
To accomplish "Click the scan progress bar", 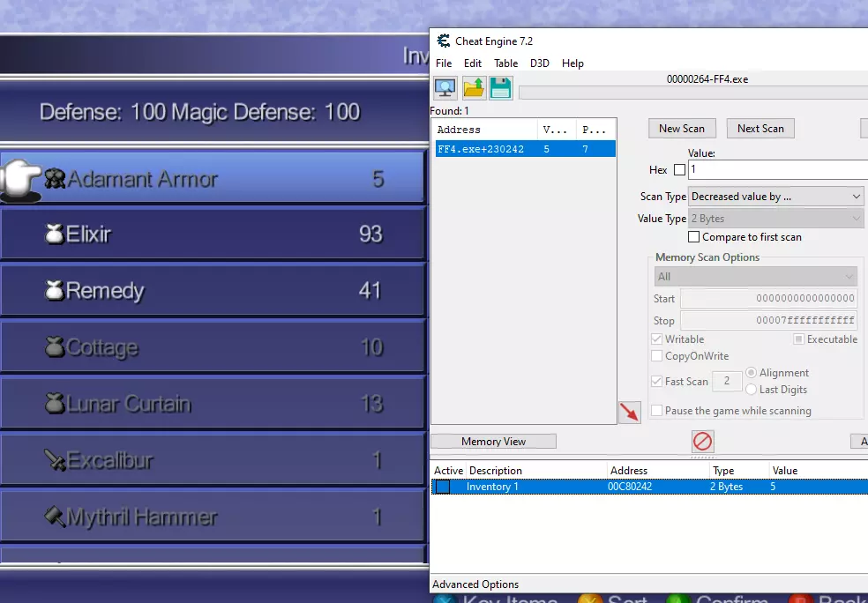I will coord(693,93).
